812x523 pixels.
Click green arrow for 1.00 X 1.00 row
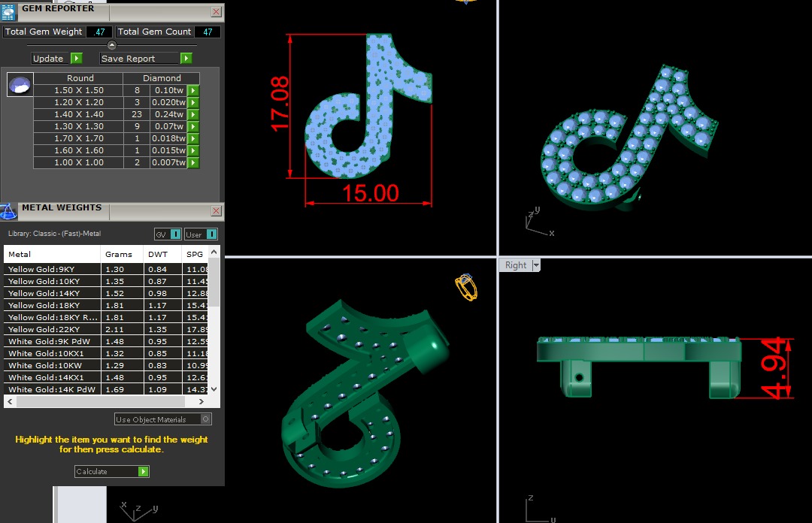[193, 162]
